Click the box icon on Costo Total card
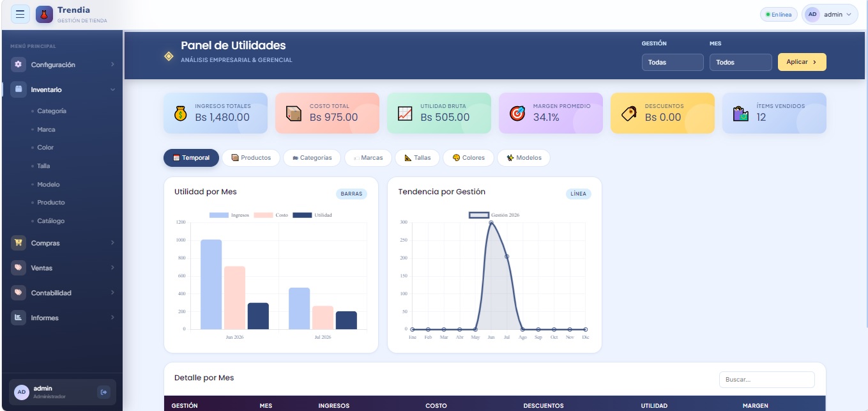The height and width of the screenshot is (411, 868). pos(294,113)
